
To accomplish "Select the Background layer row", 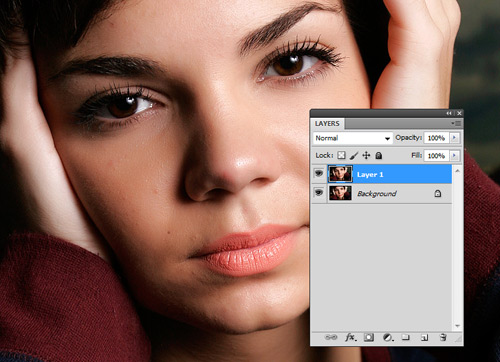I will (x=389, y=193).
